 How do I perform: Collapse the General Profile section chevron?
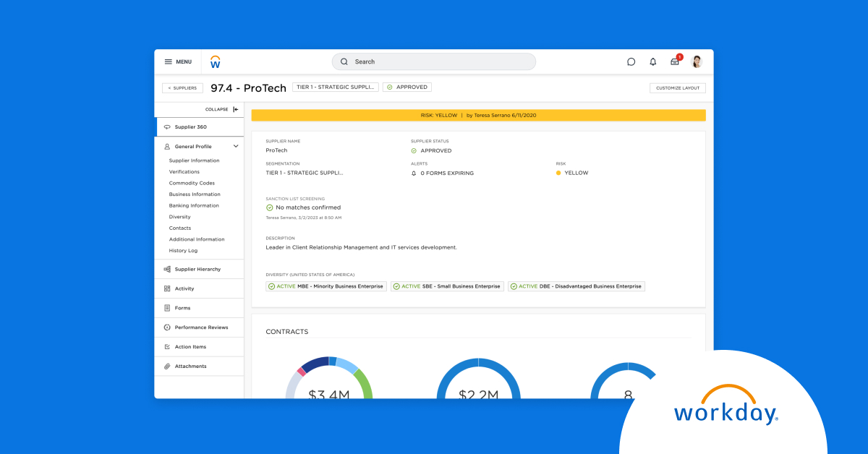236,146
